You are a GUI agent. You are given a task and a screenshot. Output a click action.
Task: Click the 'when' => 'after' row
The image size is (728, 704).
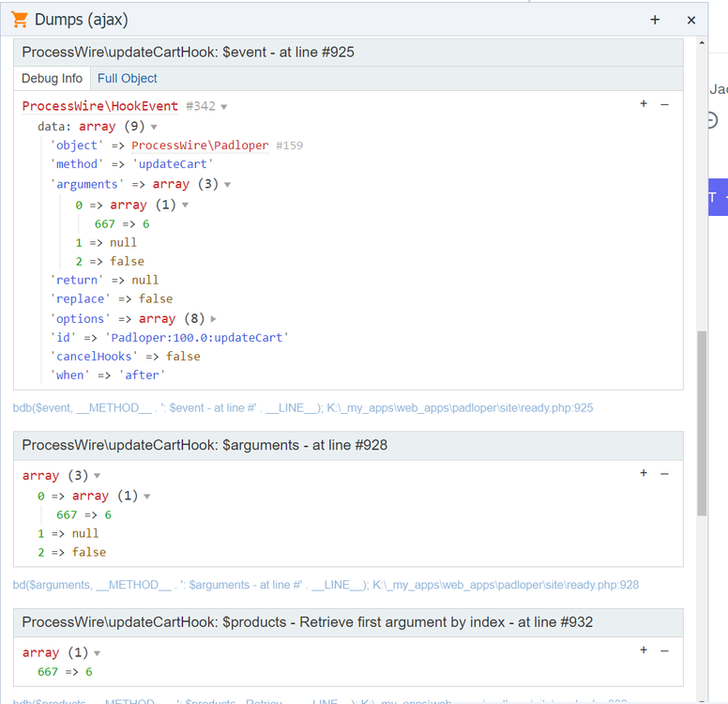(x=108, y=375)
